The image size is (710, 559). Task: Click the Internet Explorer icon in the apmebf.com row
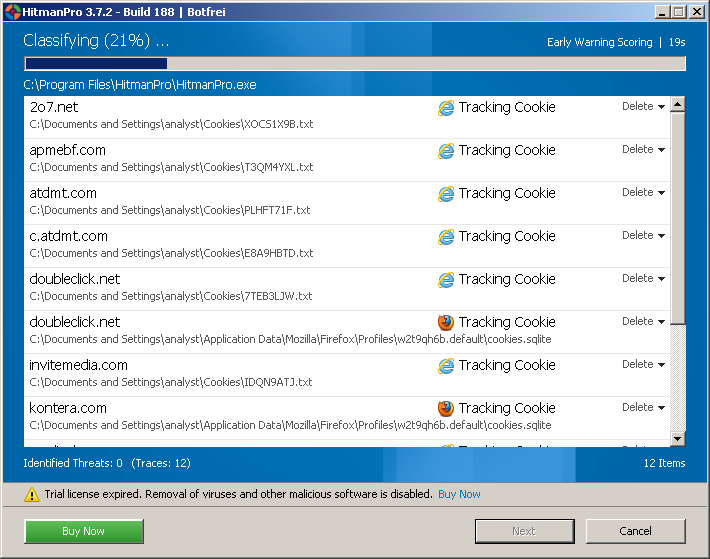tap(446, 151)
